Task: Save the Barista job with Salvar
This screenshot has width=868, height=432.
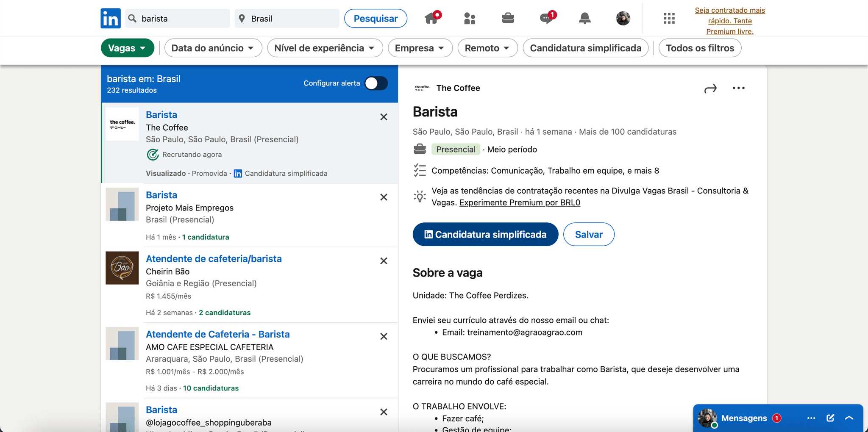Action: [588, 234]
